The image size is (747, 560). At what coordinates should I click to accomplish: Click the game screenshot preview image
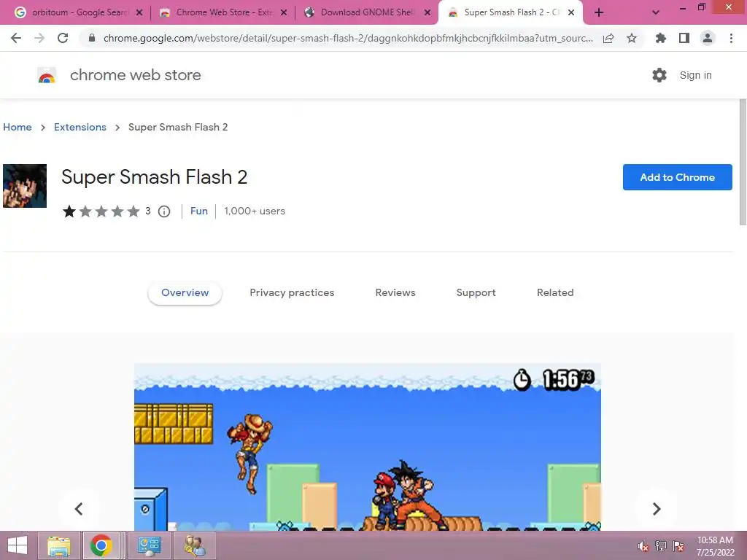368,447
